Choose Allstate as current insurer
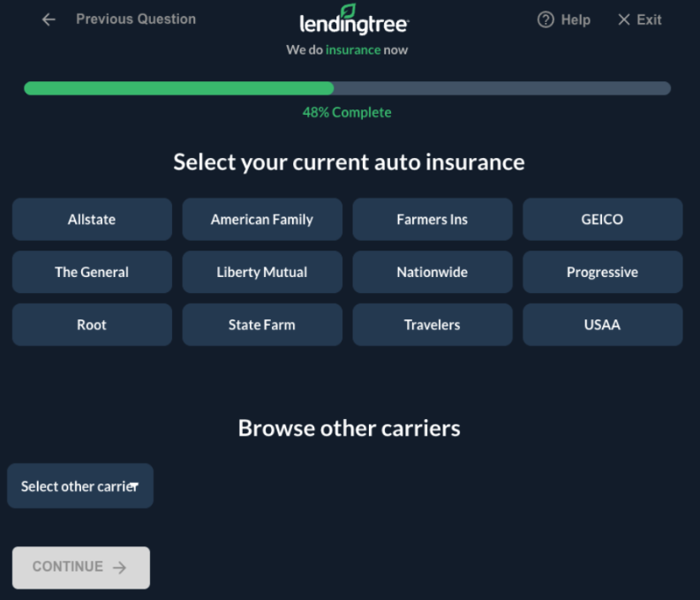 92,219
